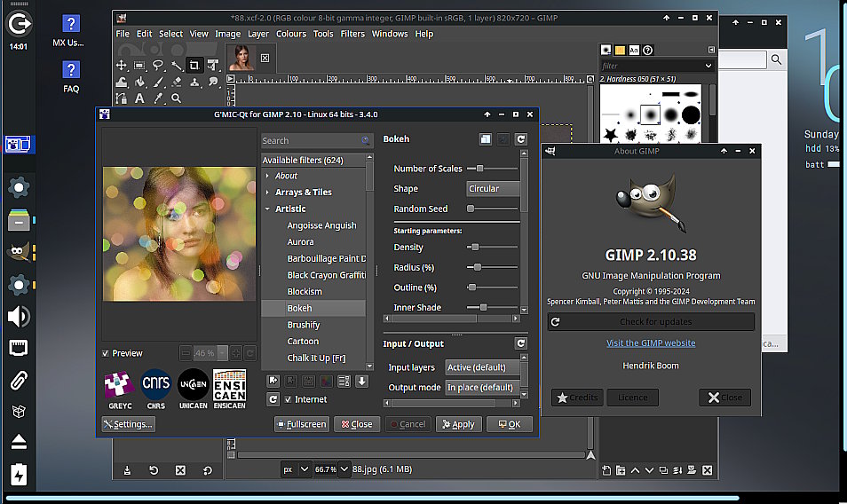Open the Filters menu
This screenshot has height=504, width=847.
352,34
